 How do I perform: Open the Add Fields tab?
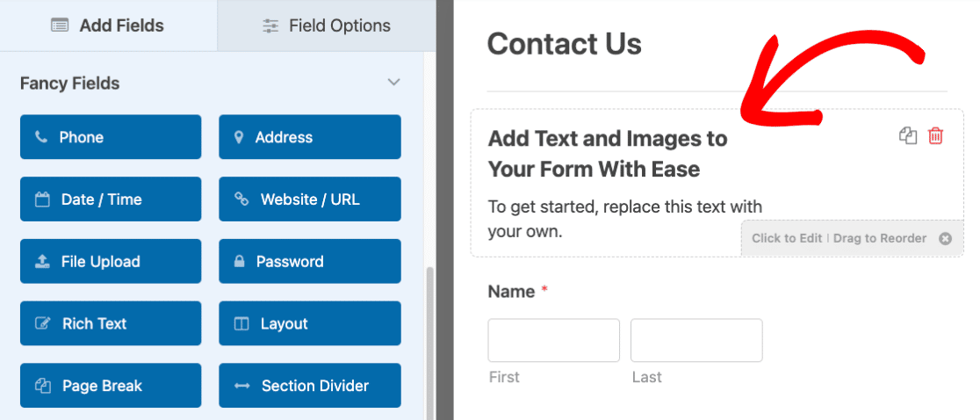(108, 25)
